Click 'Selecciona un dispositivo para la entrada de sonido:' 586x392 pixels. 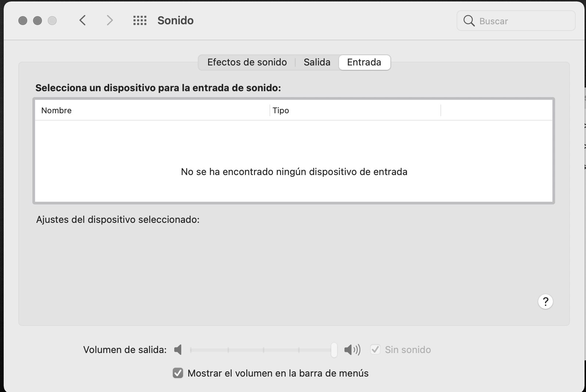tap(158, 88)
